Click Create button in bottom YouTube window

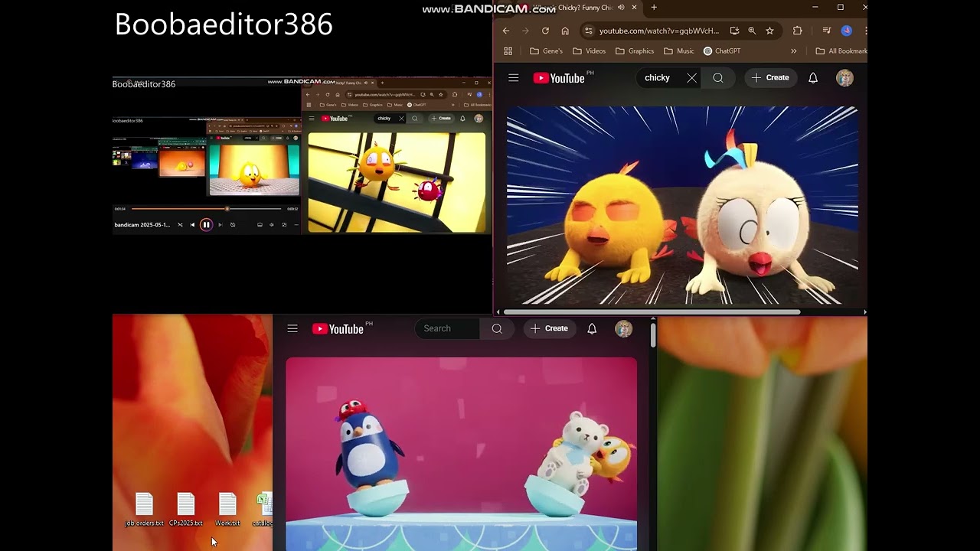pos(549,329)
